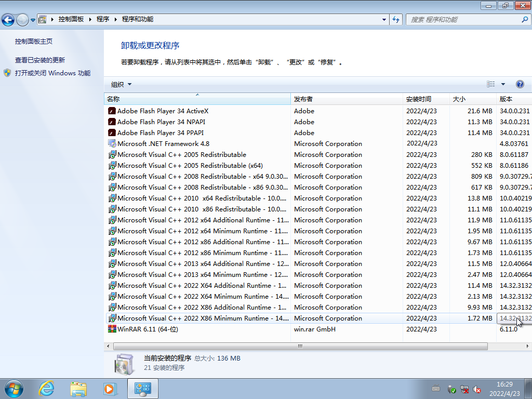Image resolution: width=532 pixels, height=399 pixels.
Task: Click the installed programs icon in details pane
Action: tap(124, 364)
